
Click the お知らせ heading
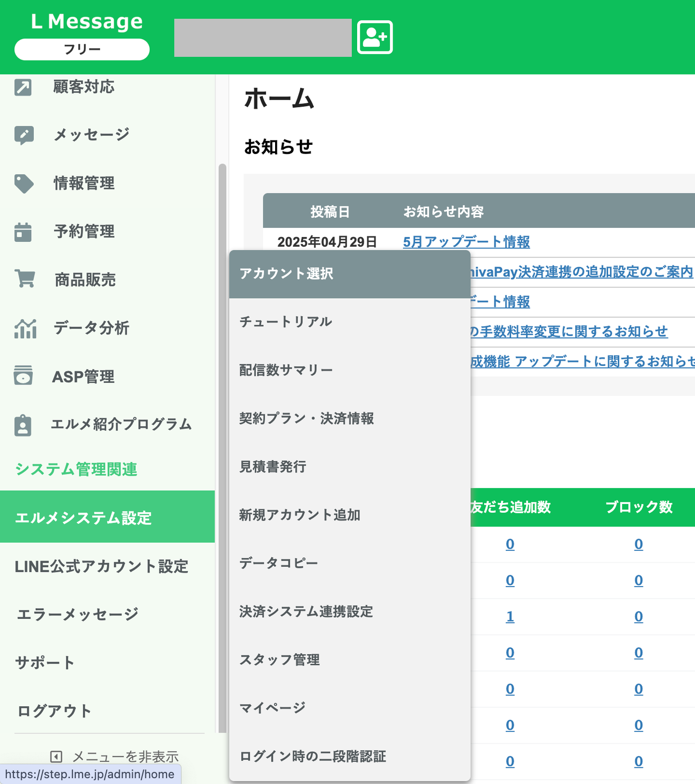[278, 146]
